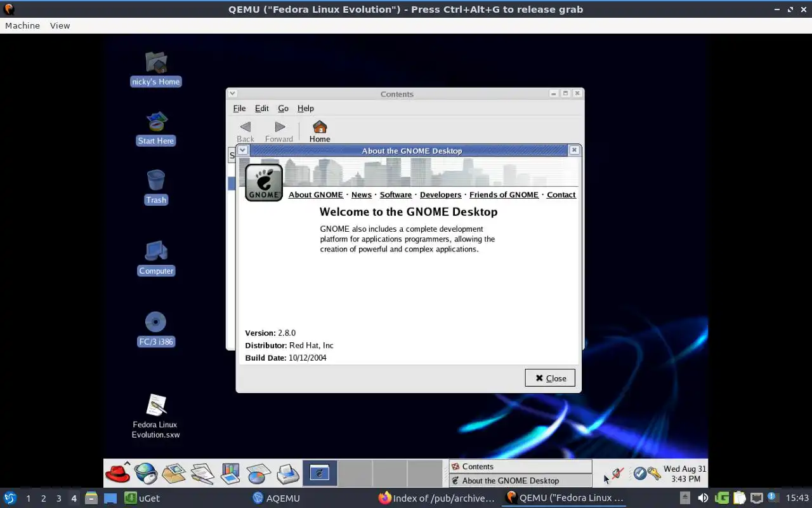The height and width of the screenshot is (508, 812).
Task: Switch to host workspace 2
Action: (43, 498)
